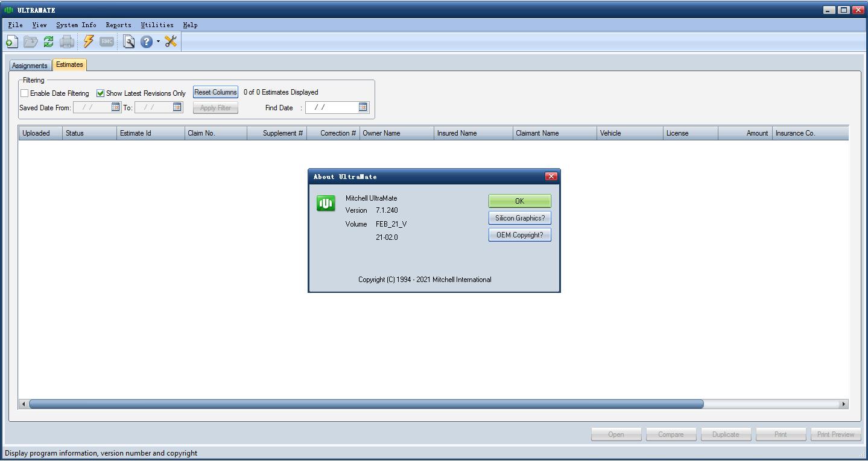The height and width of the screenshot is (461, 868).
Task: Sort by the Claim No. column header
Action: coord(216,133)
